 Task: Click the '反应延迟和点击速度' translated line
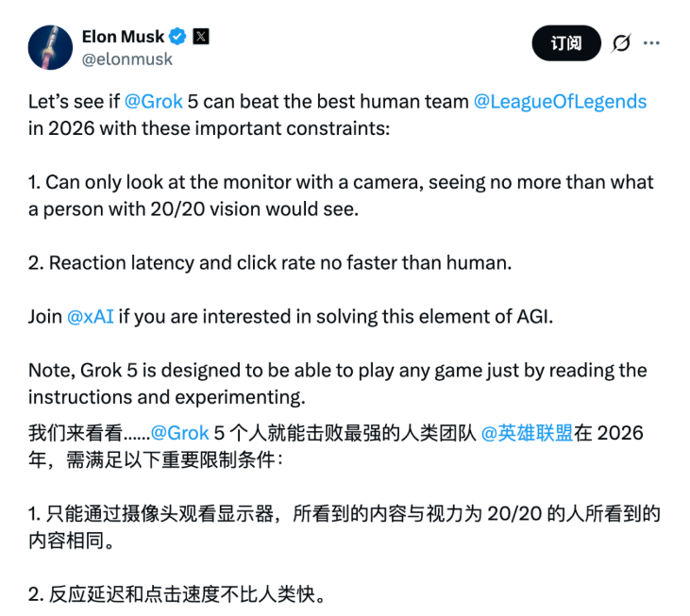(x=177, y=595)
